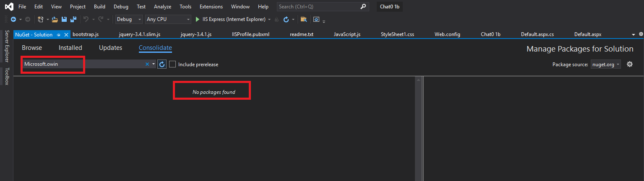Open the Extensions menu
644x181 pixels.
click(x=211, y=7)
